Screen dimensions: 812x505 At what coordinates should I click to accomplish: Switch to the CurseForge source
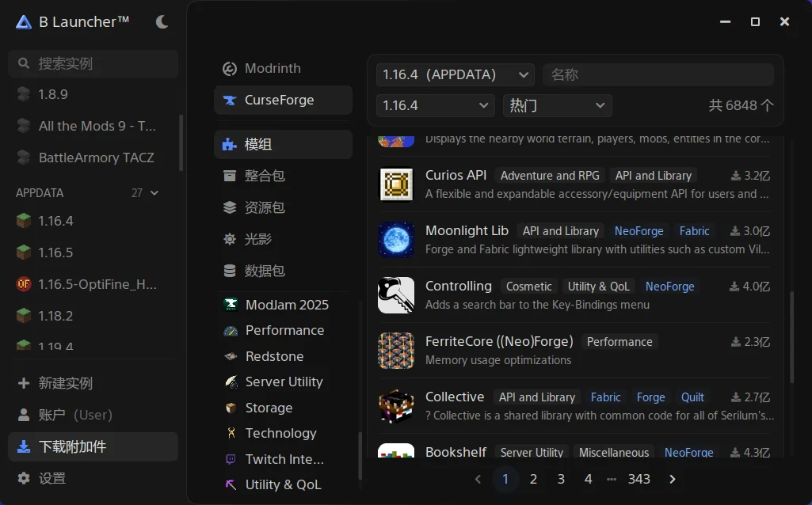(x=283, y=100)
